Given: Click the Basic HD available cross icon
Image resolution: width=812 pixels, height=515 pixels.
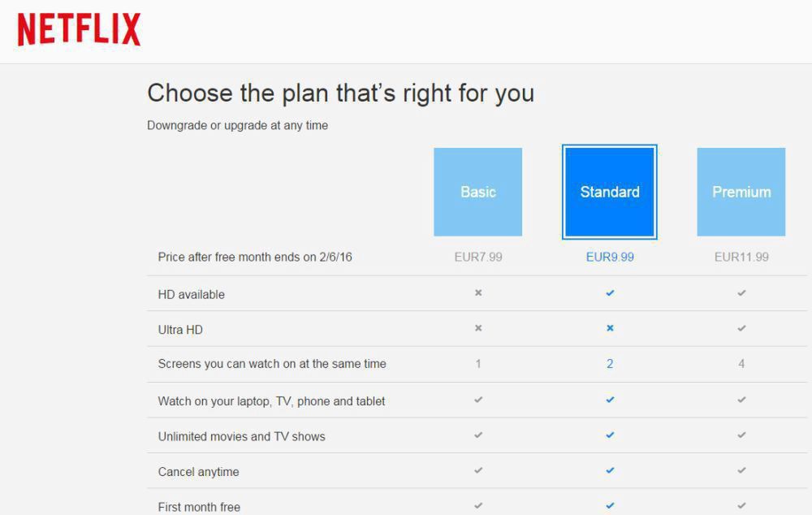Looking at the screenshot, I should coord(478,292).
